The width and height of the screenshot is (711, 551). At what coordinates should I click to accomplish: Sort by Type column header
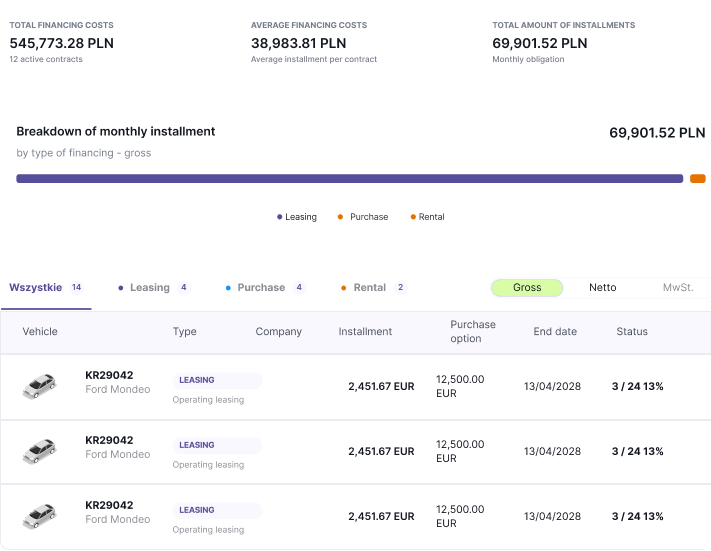point(185,332)
